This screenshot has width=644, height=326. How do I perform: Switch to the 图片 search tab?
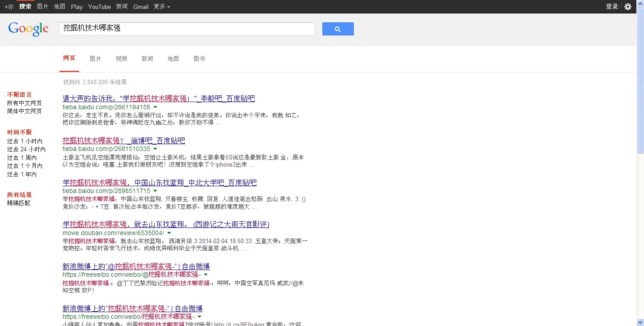(95, 59)
